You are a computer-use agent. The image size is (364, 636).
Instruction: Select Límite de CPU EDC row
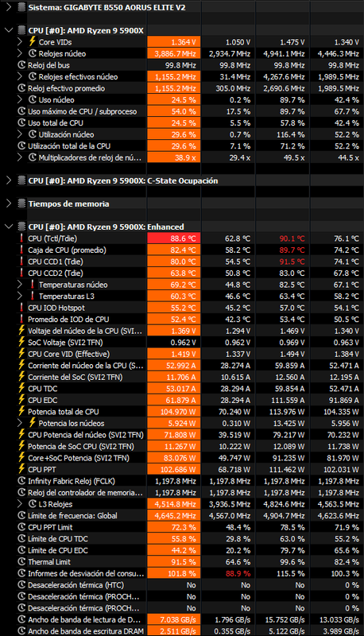coord(182,550)
